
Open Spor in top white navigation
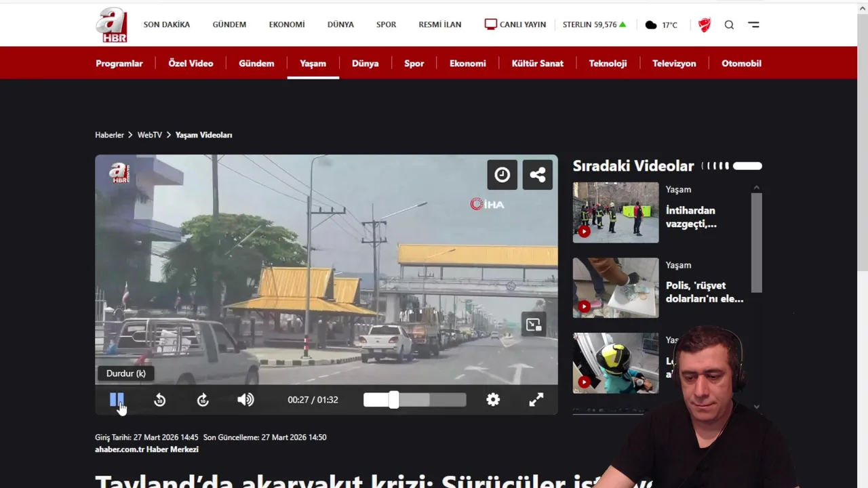coord(387,24)
